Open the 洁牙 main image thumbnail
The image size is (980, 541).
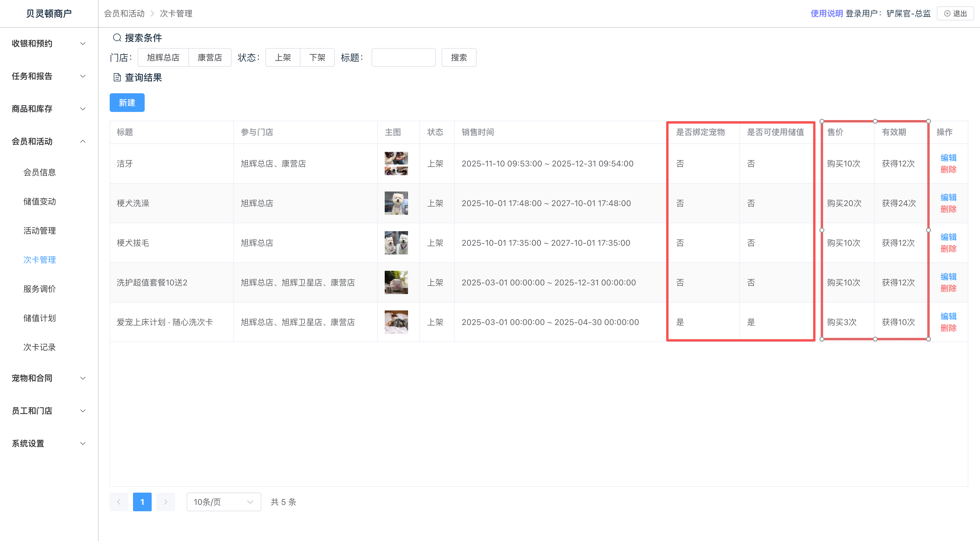point(396,164)
